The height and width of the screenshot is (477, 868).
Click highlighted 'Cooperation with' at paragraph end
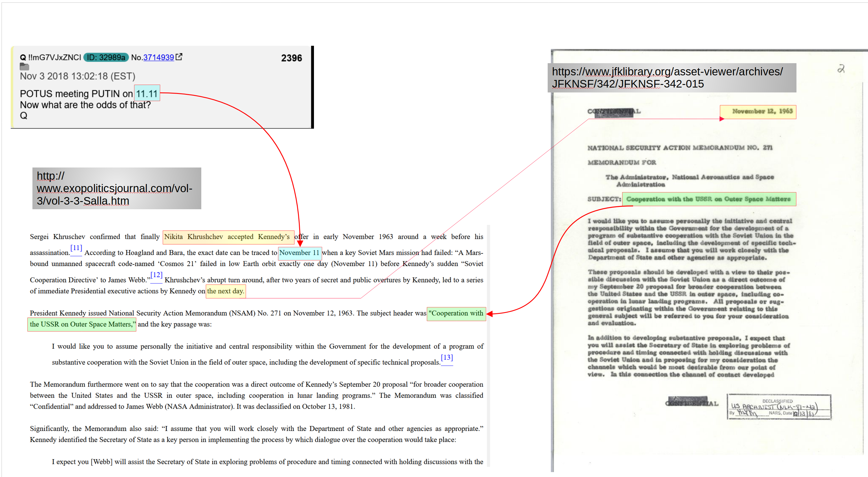456,314
